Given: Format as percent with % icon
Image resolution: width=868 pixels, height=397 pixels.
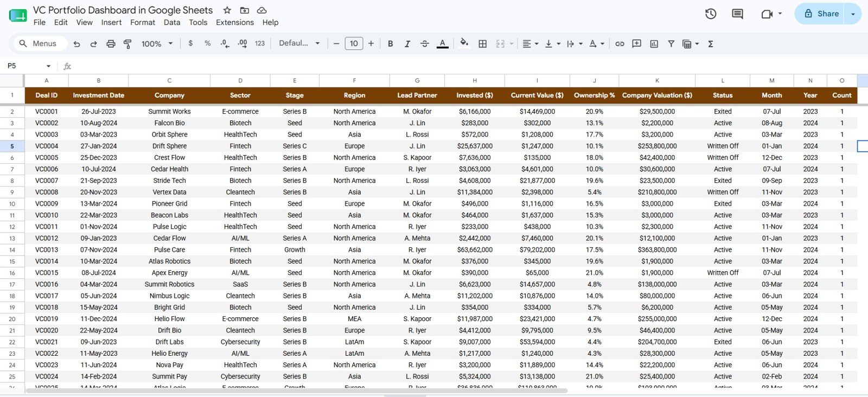Looking at the screenshot, I should coord(207,43).
